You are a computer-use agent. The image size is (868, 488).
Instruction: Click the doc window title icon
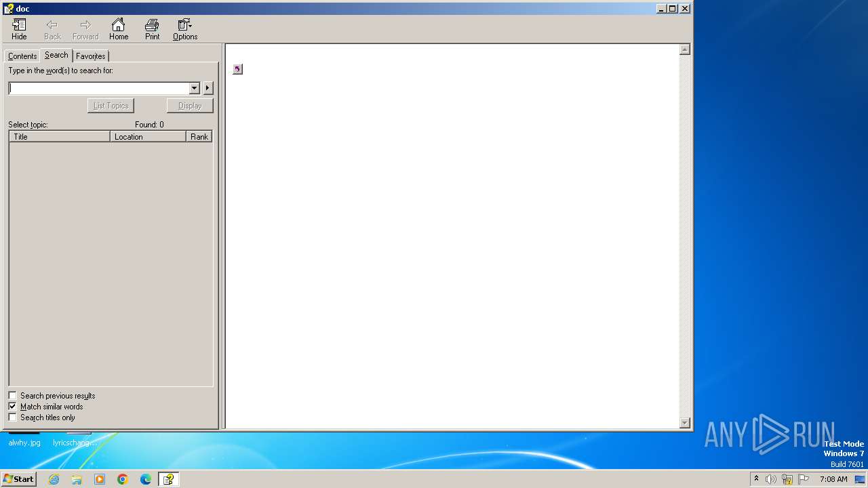(8, 9)
